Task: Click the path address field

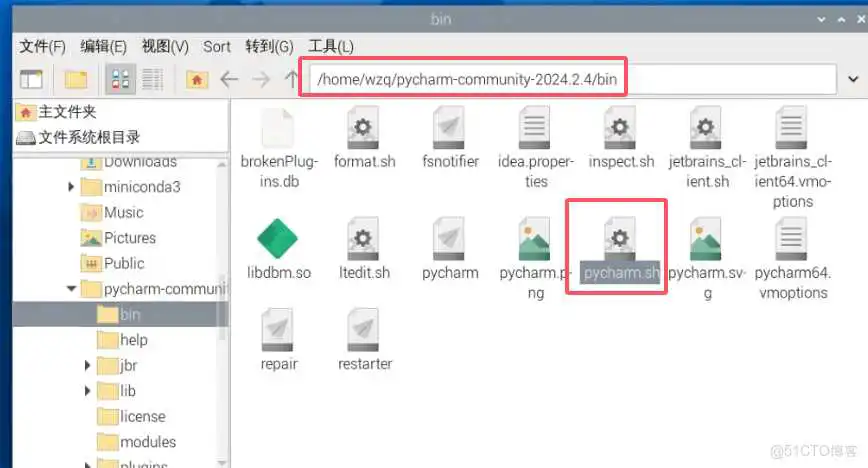Action: point(572,79)
